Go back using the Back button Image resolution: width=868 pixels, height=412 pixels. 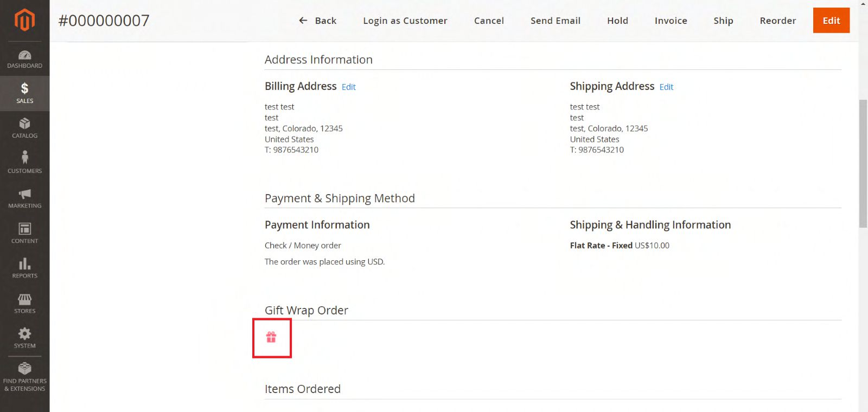click(x=318, y=21)
